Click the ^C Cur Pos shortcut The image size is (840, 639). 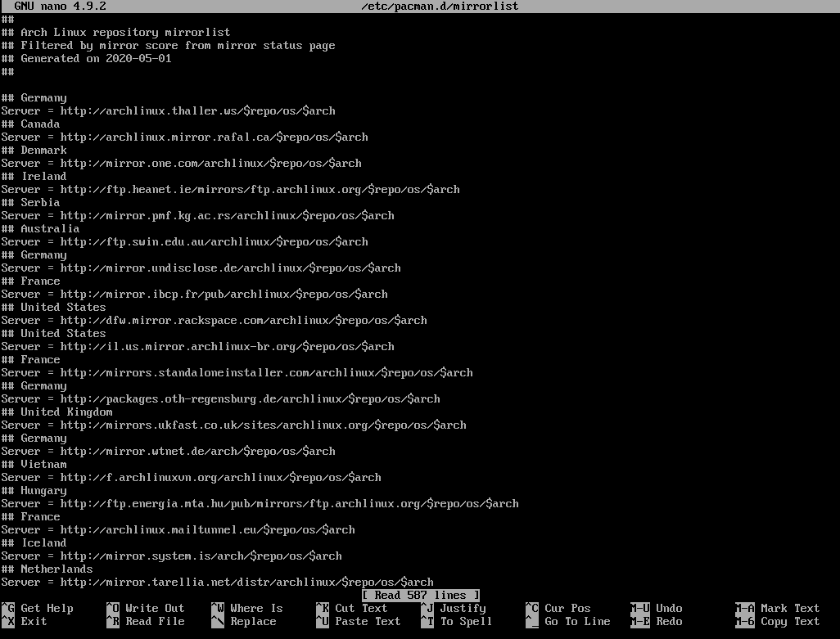pos(558,609)
